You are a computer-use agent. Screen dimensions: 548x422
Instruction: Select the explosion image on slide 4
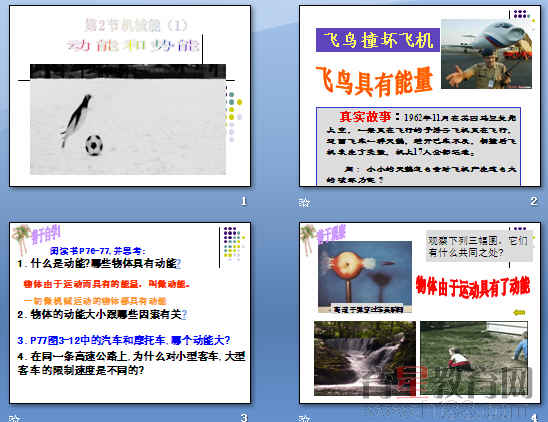click(365, 277)
